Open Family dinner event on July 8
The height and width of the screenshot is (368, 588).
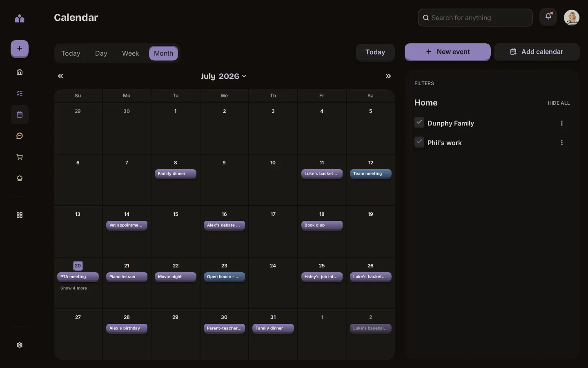[x=176, y=174]
